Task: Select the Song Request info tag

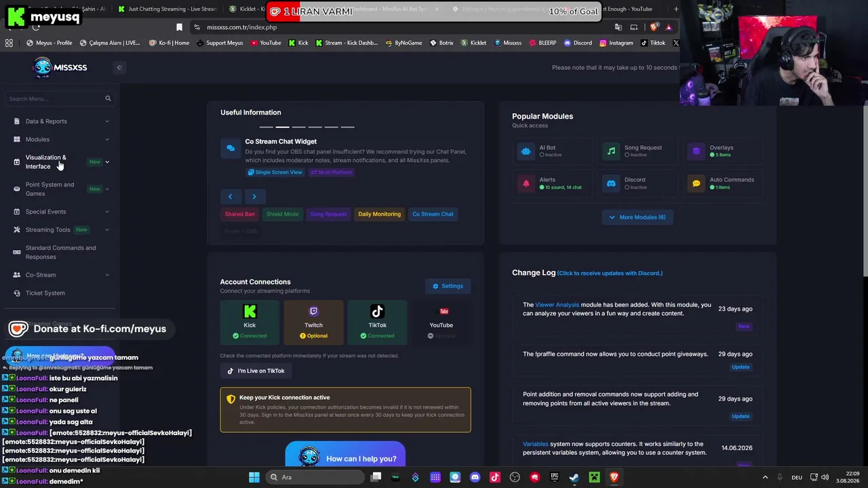Action: pos(328,214)
